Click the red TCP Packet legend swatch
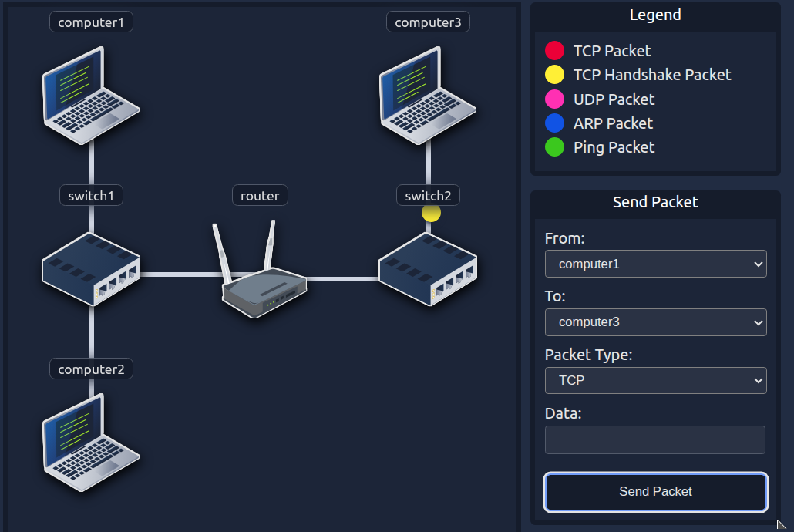Viewport: 794px width, 532px height. tap(554, 51)
